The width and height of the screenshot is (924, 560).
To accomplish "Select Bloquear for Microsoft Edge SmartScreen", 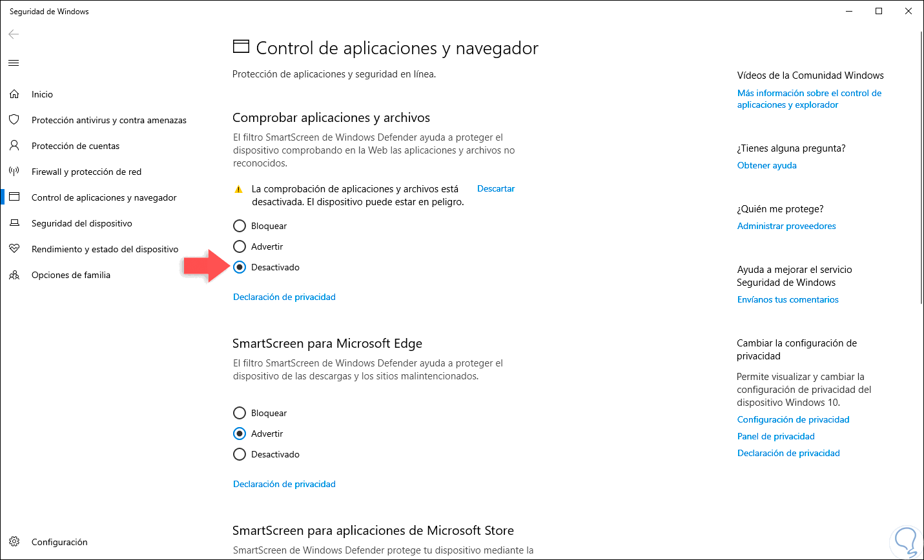I will click(240, 413).
